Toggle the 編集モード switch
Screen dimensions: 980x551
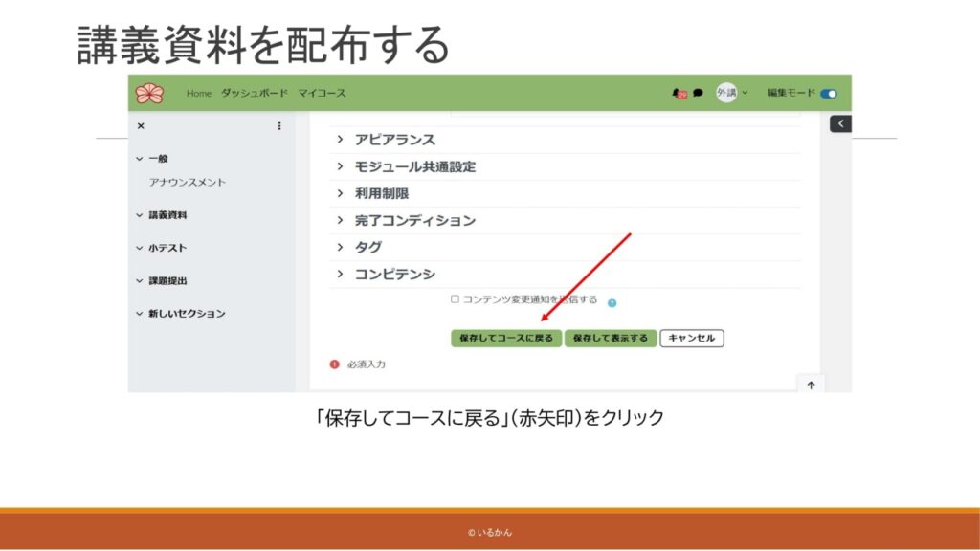tap(828, 94)
